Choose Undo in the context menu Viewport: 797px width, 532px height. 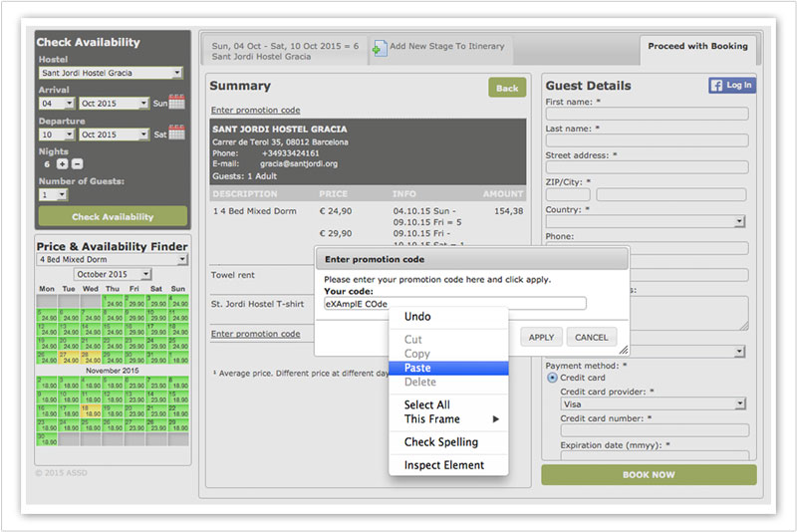click(x=448, y=317)
